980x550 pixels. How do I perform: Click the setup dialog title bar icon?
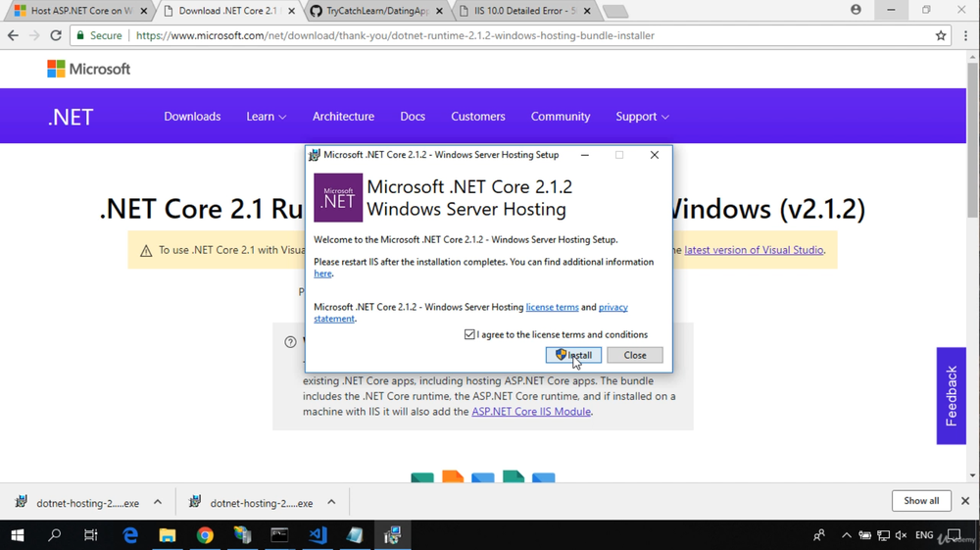pos(315,155)
